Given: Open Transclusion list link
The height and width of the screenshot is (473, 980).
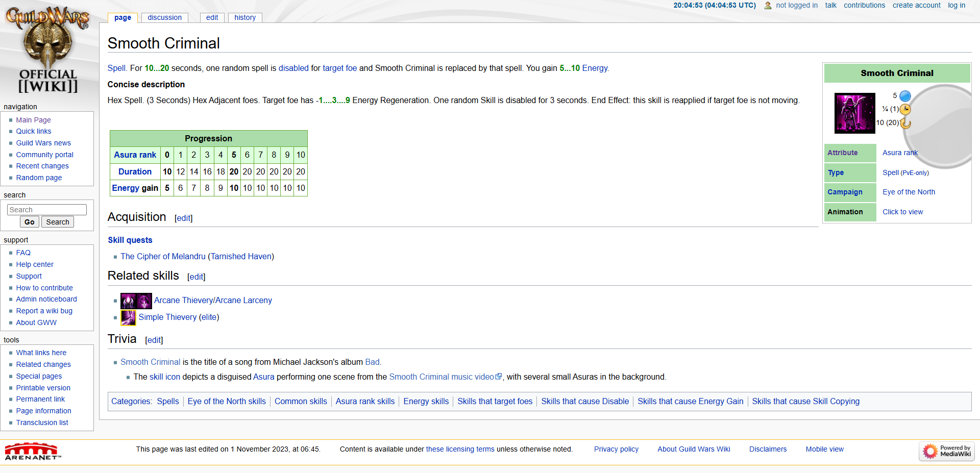Looking at the screenshot, I should click(42, 422).
